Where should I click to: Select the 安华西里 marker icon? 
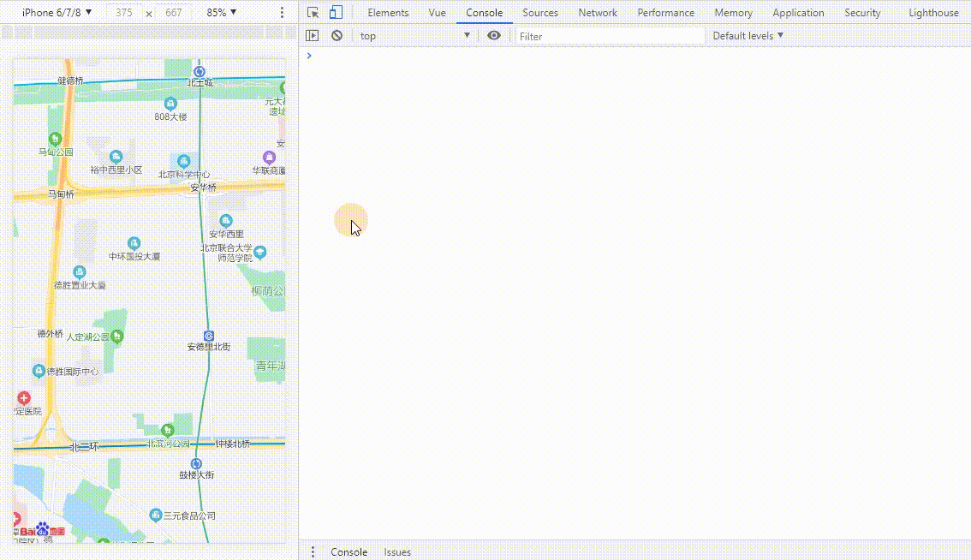[226, 221]
